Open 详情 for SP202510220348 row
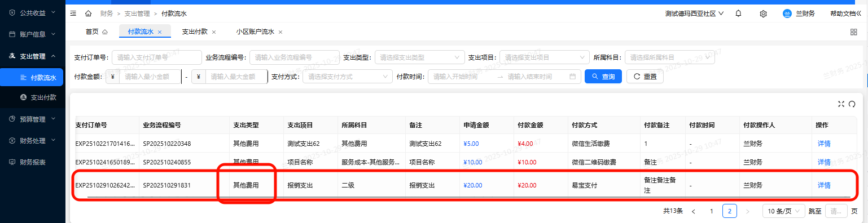Image resolution: width=868 pixels, height=223 pixels. click(x=824, y=144)
